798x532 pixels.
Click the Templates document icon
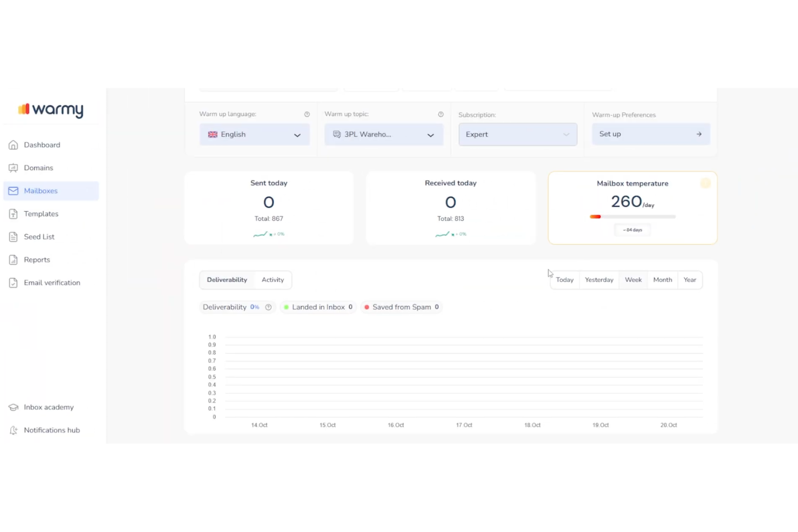point(13,213)
